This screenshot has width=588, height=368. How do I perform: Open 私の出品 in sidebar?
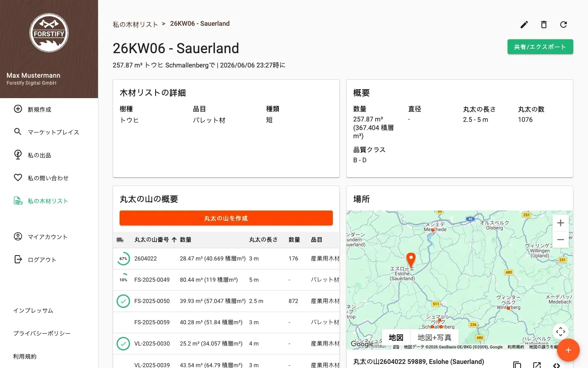coord(49,155)
